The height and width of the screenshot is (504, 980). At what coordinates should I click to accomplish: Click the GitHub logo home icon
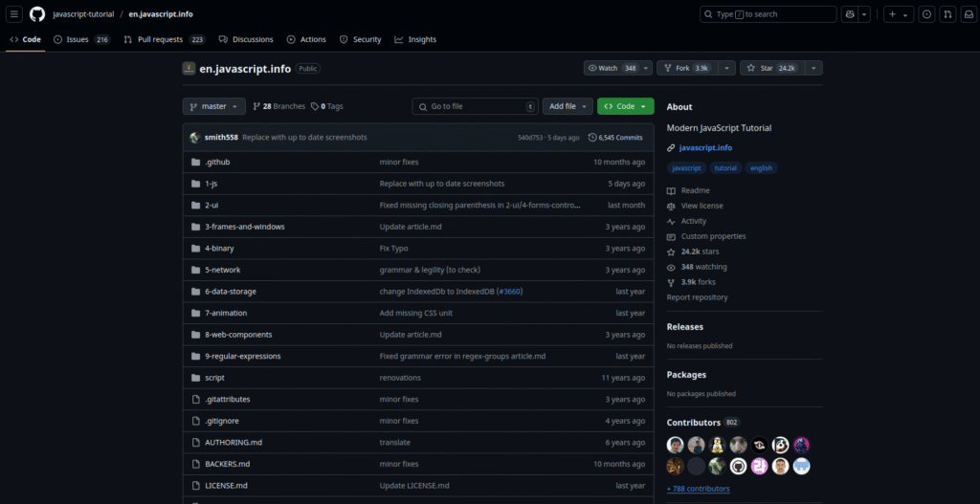pyautogui.click(x=37, y=14)
